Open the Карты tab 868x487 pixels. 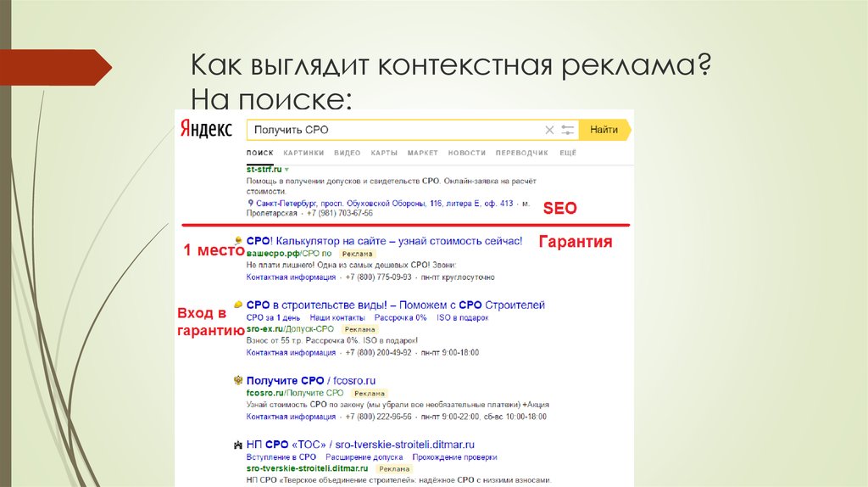coord(384,153)
